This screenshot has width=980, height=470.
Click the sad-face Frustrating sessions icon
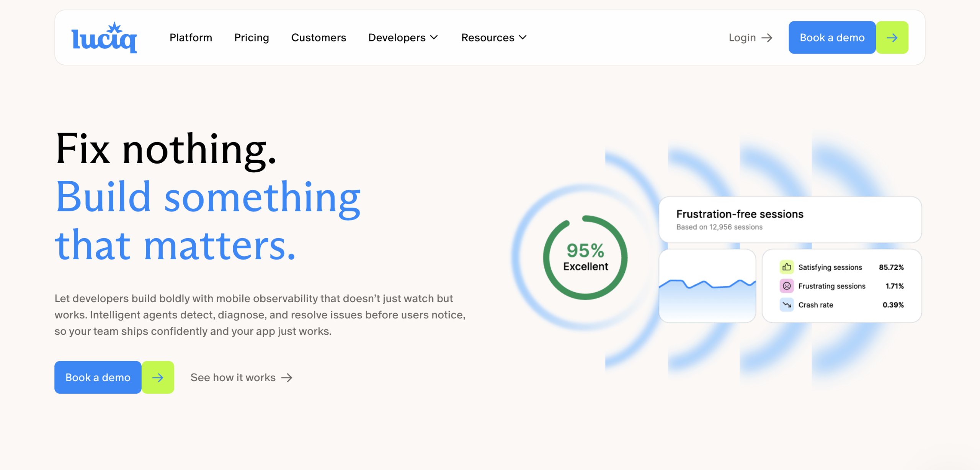(x=786, y=286)
